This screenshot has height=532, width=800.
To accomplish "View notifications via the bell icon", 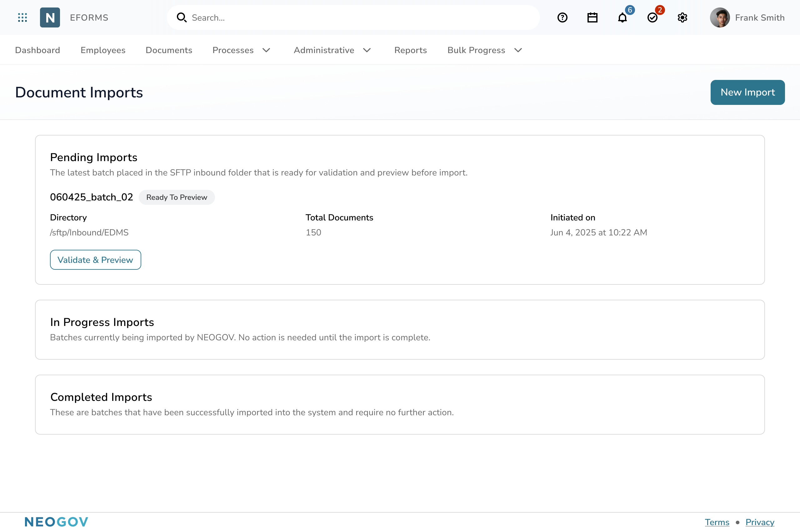I will pos(622,18).
